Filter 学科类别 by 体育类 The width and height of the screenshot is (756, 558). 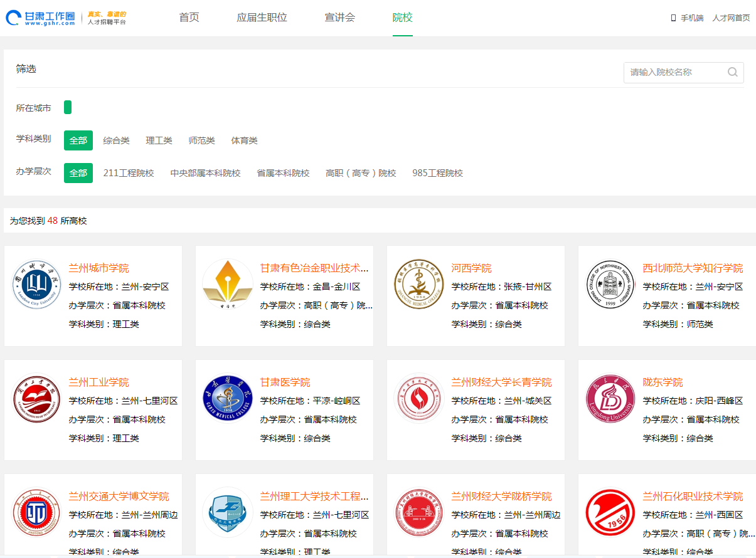point(245,140)
